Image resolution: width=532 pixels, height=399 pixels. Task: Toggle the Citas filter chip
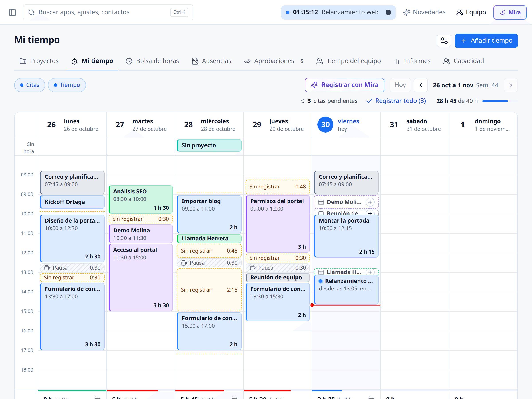coord(29,85)
